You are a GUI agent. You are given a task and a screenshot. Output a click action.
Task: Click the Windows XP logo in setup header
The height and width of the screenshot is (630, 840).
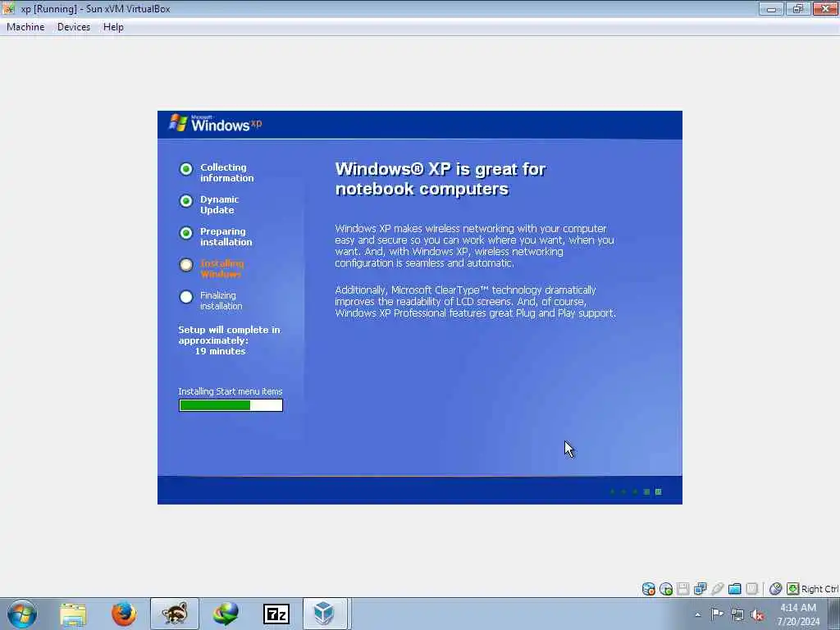click(x=216, y=123)
